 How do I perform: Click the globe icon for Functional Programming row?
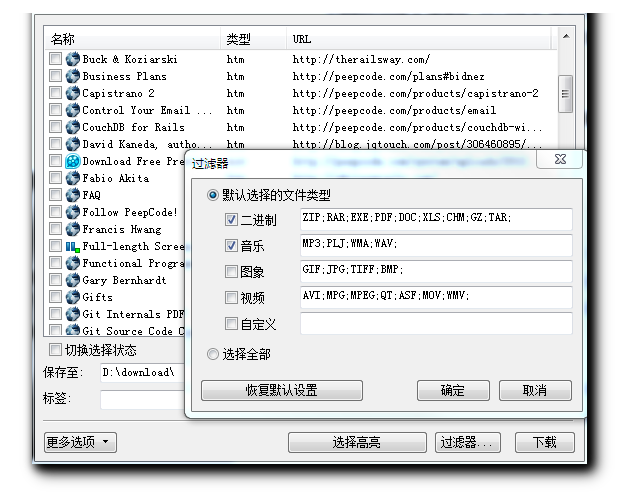pyautogui.click(x=73, y=263)
